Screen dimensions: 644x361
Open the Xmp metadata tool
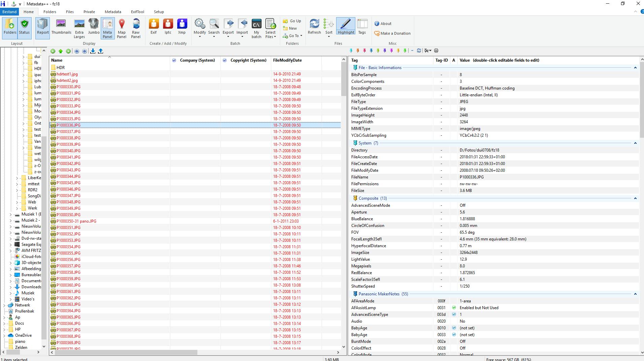pos(182,27)
